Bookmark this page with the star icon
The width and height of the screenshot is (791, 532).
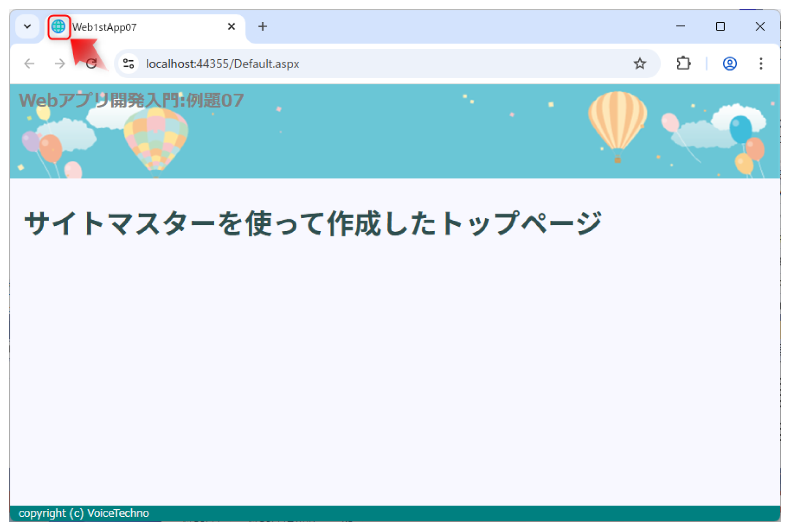640,63
